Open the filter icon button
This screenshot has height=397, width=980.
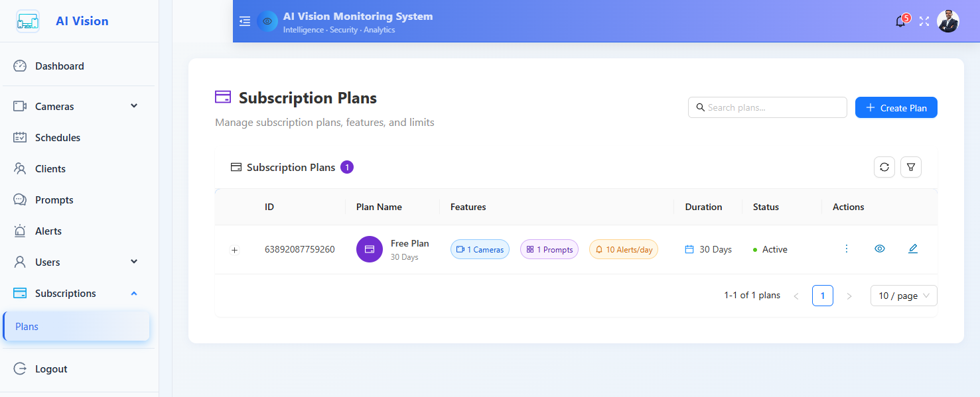tap(911, 167)
